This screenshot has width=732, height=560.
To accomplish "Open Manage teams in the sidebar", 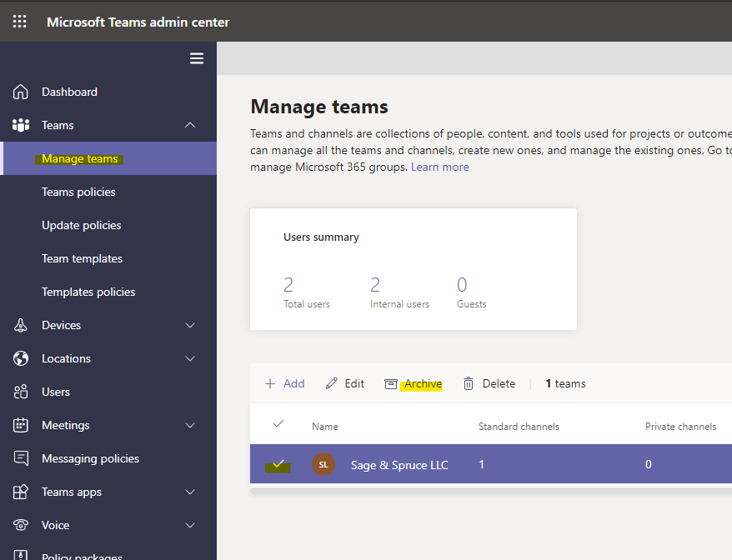I will [108, 158].
